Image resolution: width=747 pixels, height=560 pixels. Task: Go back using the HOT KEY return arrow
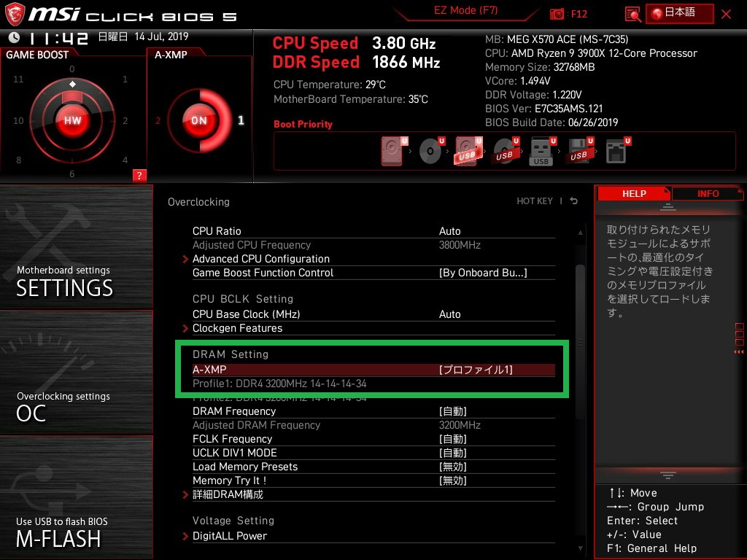(x=573, y=201)
